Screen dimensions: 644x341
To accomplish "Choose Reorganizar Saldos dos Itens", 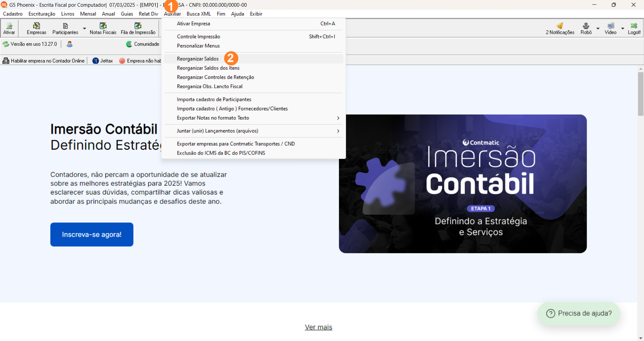I will tap(253, 68).
